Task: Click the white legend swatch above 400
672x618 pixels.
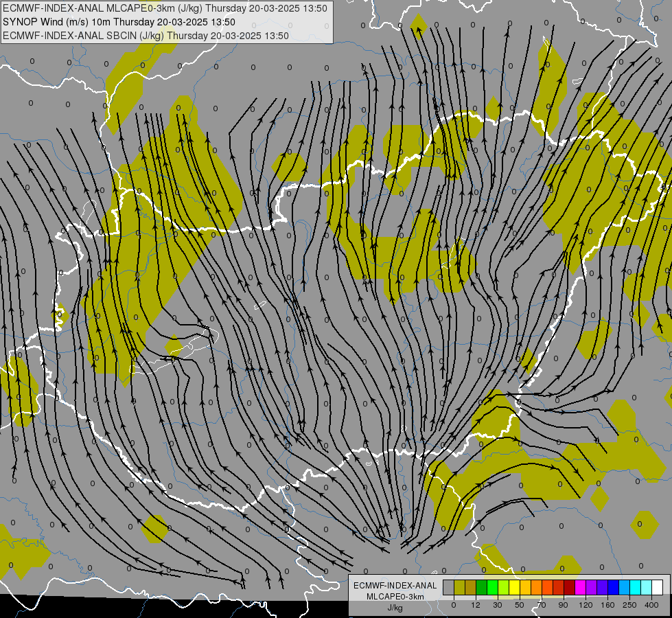Action: pyautogui.click(x=657, y=587)
